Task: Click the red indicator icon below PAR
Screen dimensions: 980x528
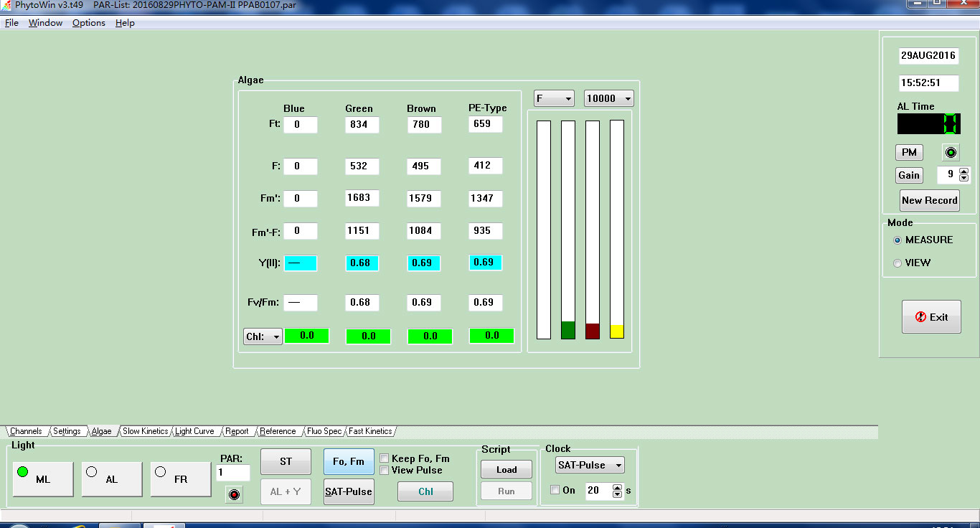Action: click(233, 494)
